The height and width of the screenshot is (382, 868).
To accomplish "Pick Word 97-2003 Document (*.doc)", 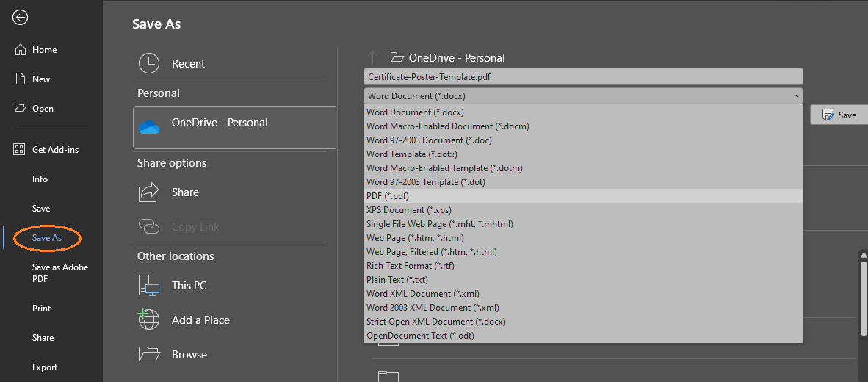I will [583, 140].
